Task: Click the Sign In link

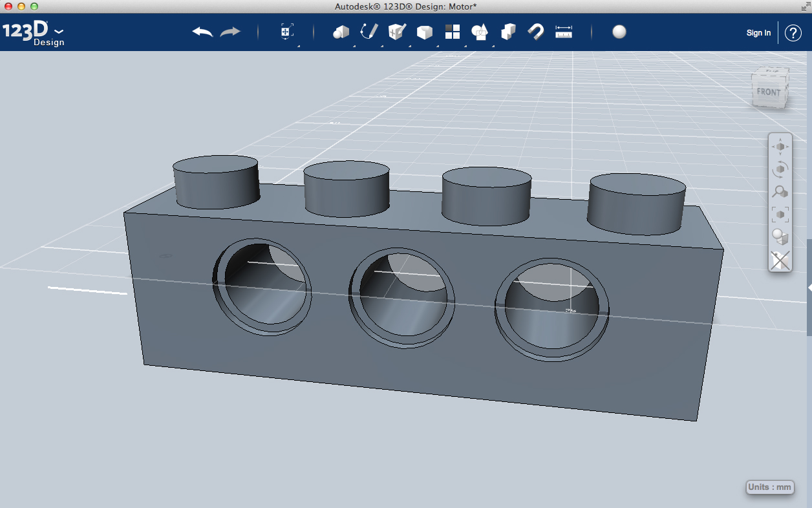Action: coord(758,32)
